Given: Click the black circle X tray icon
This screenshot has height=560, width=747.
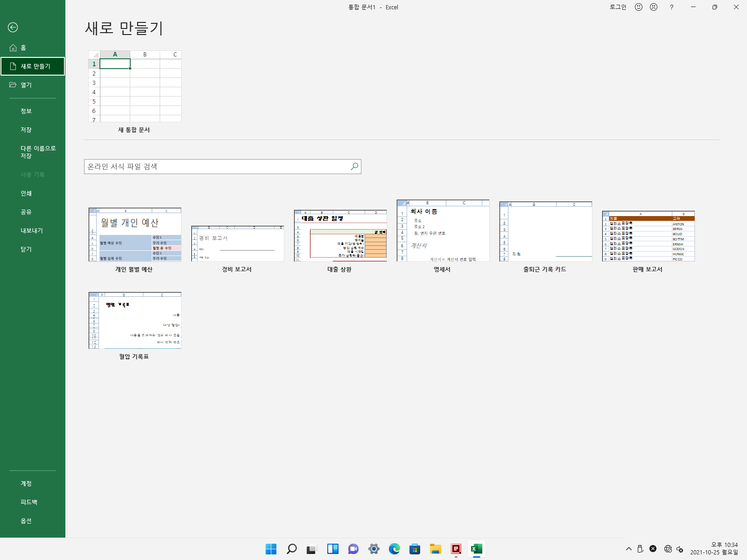Looking at the screenshot, I should pyautogui.click(x=653, y=549).
